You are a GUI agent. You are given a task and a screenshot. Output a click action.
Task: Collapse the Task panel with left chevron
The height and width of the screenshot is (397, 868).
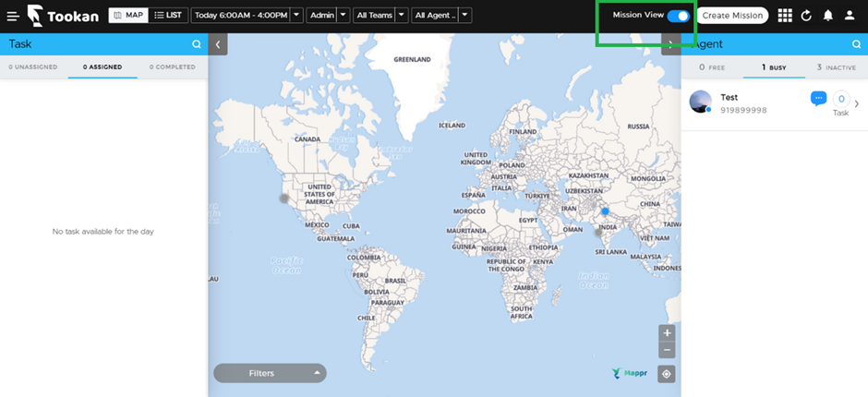[x=218, y=45]
